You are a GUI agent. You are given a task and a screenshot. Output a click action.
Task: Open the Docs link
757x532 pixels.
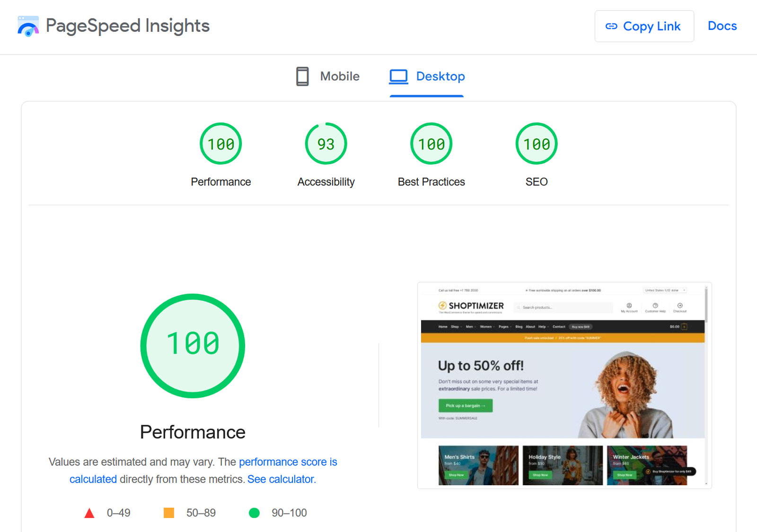[722, 26]
